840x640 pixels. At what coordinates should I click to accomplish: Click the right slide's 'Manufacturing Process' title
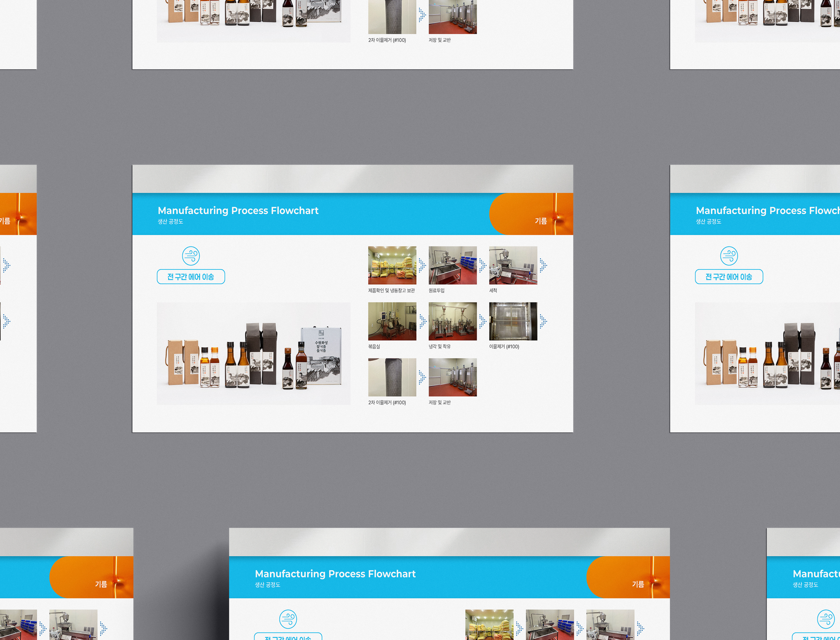tap(768, 211)
